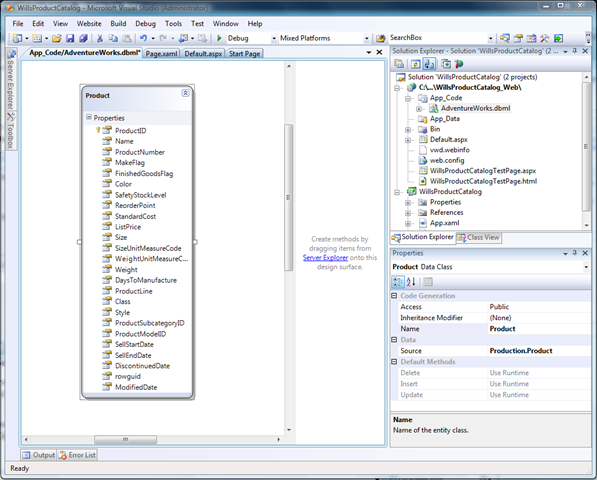
Task: Click the designer vertical scrollbar thumb
Action: [289, 198]
